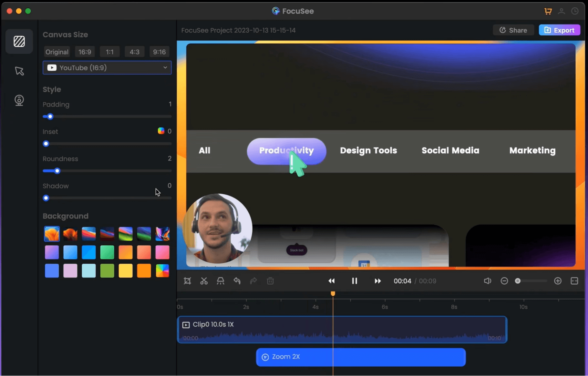Click the Roundness slider handle

coord(57,171)
